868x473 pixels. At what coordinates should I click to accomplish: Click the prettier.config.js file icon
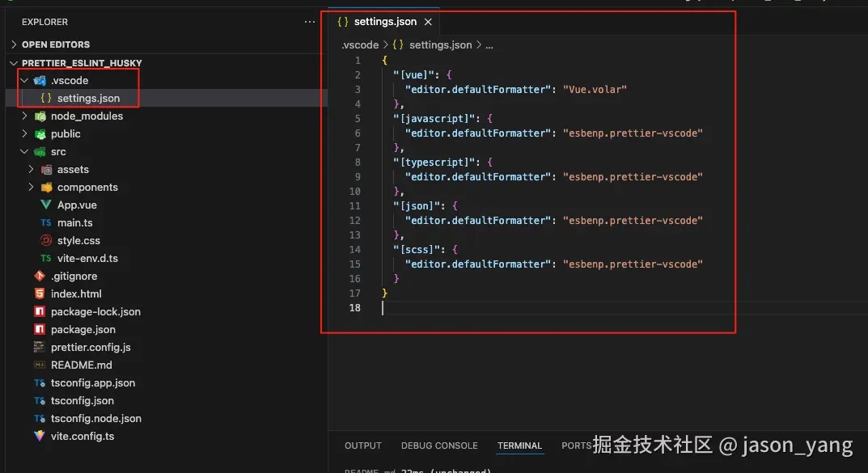(40, 347)
